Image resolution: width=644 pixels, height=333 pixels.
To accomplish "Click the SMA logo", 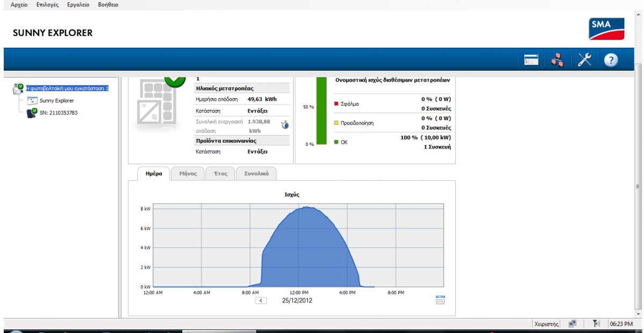I will [607, 29].
